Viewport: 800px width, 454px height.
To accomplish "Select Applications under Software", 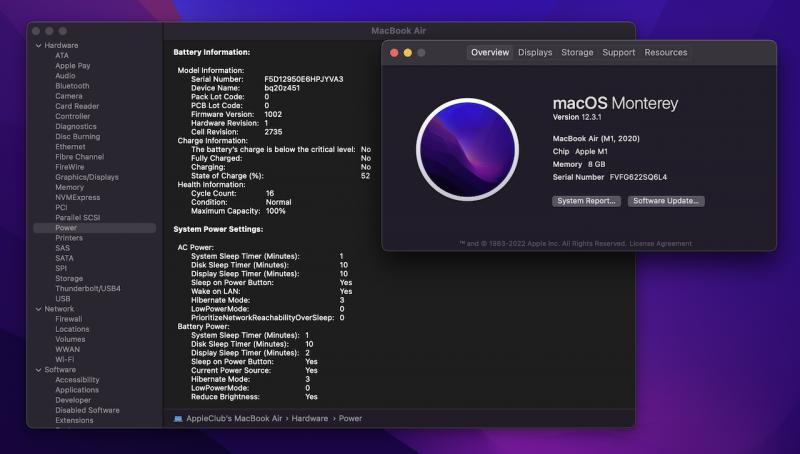I will (x=77, y=390).
